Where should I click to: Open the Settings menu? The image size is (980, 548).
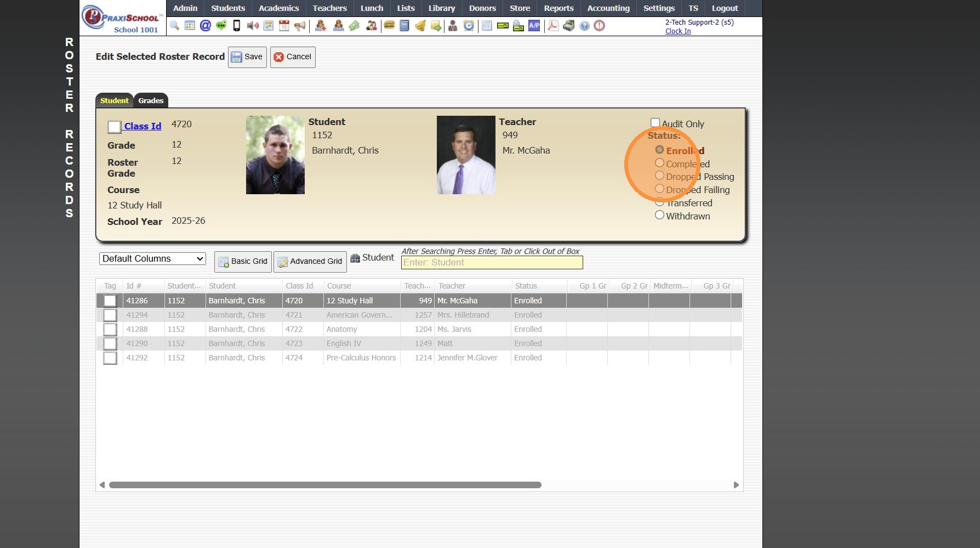coord(659,8)
